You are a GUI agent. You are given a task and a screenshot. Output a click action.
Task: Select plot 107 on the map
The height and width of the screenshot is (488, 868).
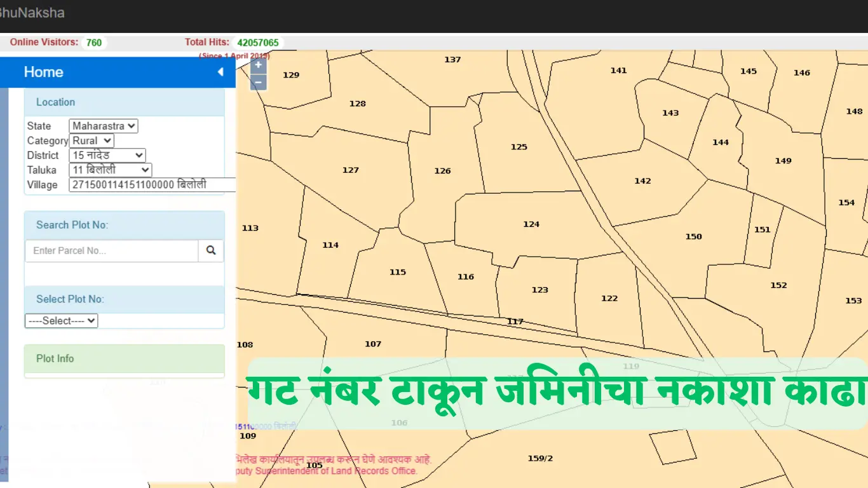click(x=373, y=344)
